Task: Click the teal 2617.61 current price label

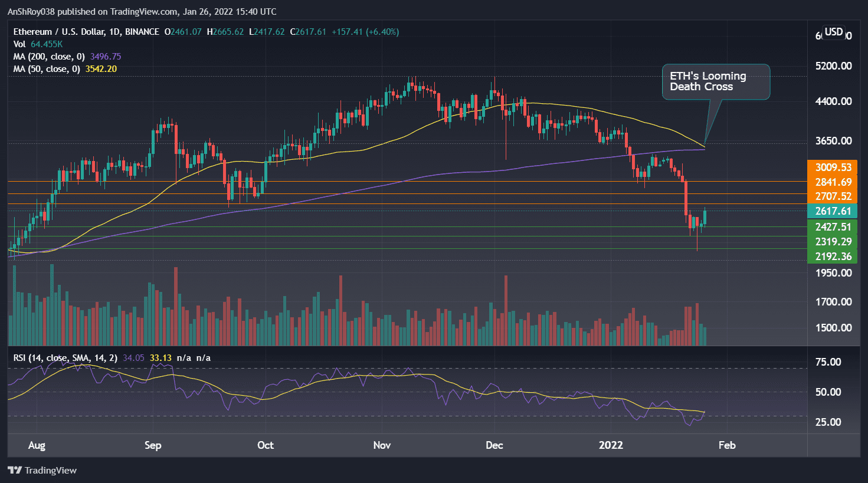Action: (832, 211)
